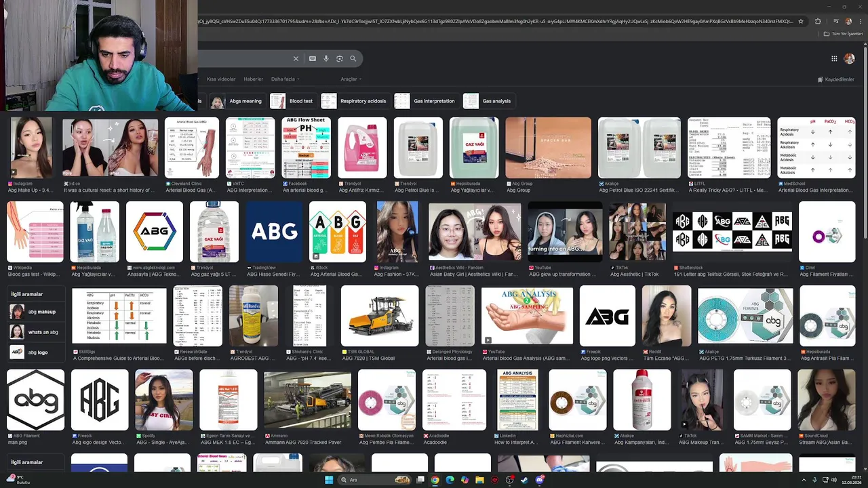Open the weather widget on taskbar
This screenshot has height=488, width=868.
18,480
